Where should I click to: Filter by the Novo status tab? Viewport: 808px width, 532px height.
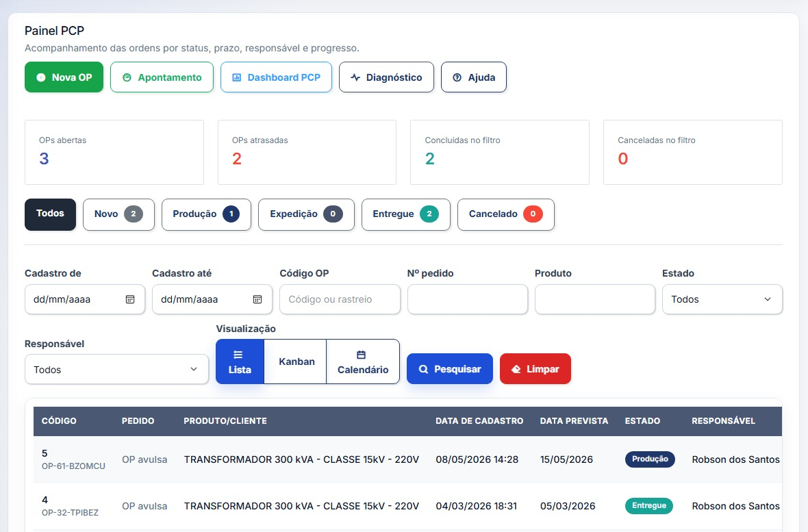pyautogui.click(x=118, y=214)
